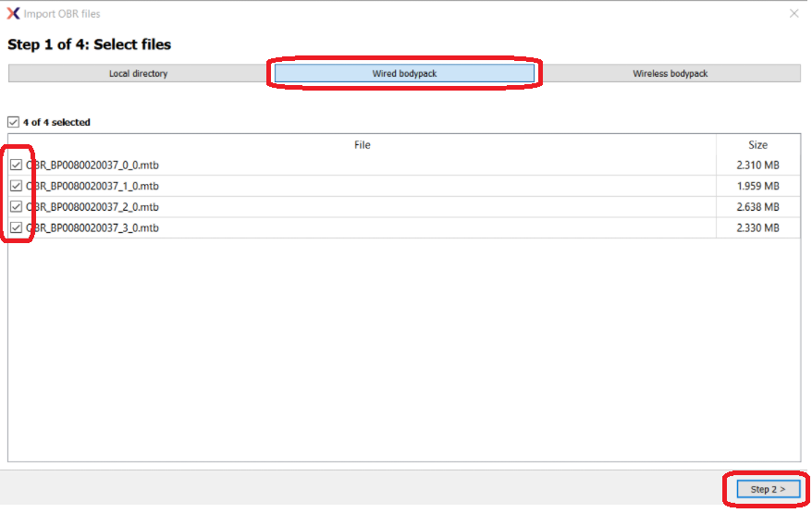
Task: Select the 2.638 MB size cell
Action: pyautogui.click(x=757, y=207)
